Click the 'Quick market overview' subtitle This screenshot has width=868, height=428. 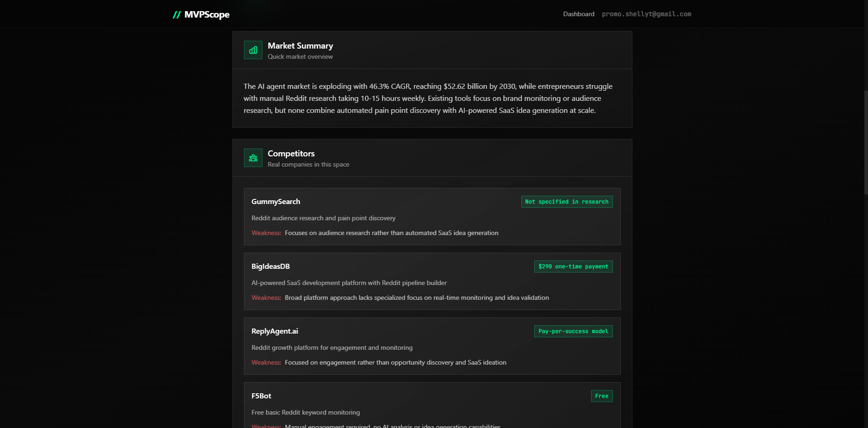(x=300, y=56)
